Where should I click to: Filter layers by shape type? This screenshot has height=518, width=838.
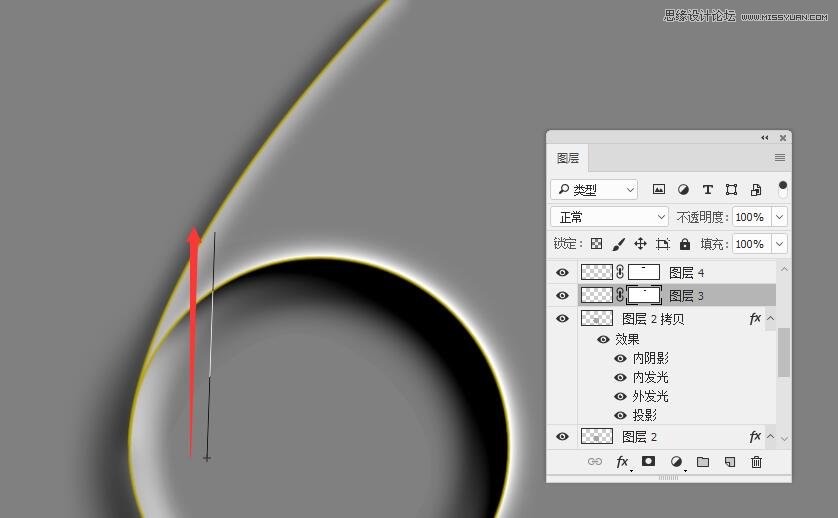[732, 189]
